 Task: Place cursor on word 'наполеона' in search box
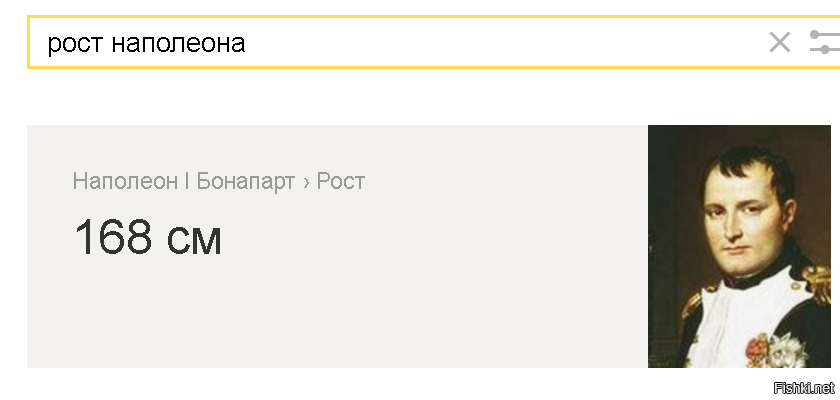click(x=178, y=43)
